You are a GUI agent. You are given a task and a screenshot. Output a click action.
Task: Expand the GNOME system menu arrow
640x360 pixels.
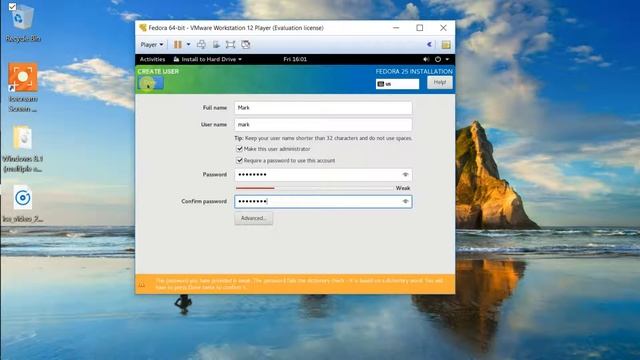pyautogui.click(x=447, y=59)
